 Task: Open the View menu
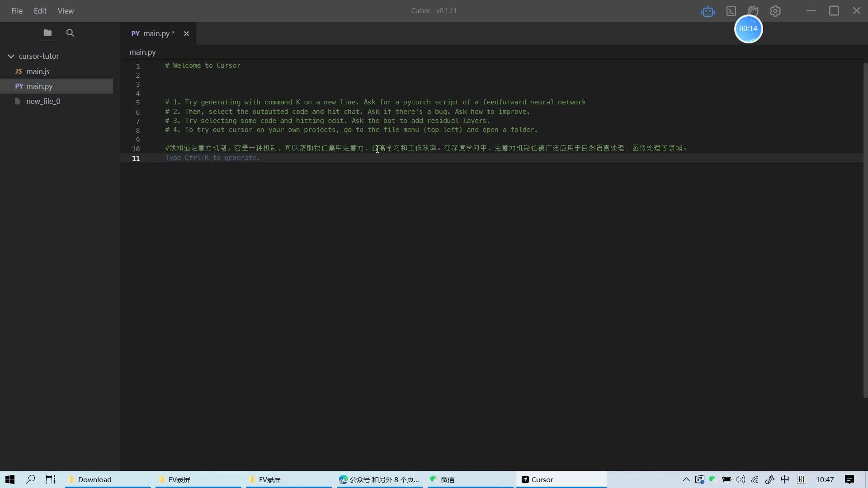coord(66,11)
